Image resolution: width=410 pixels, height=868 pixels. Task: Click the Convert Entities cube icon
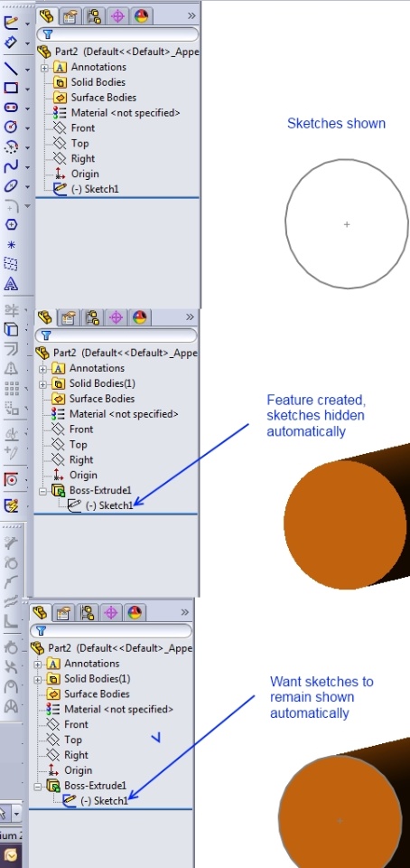(x=11, y=329)
